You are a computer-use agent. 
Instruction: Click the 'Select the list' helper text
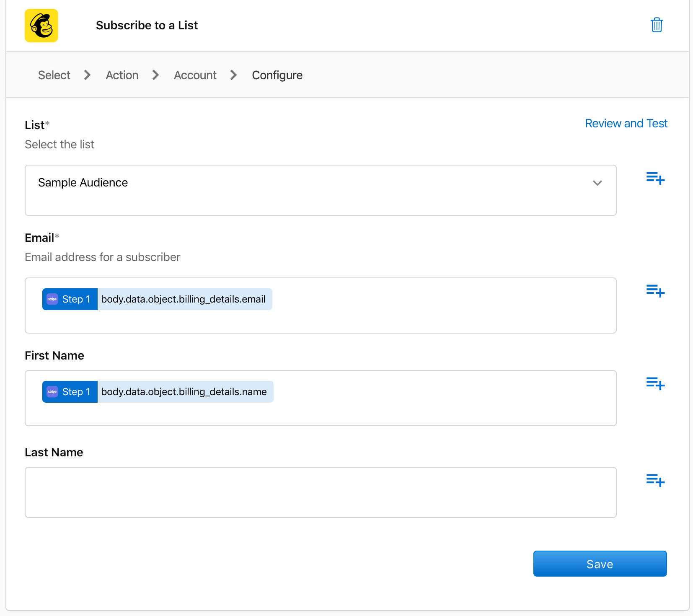[59, 145]
